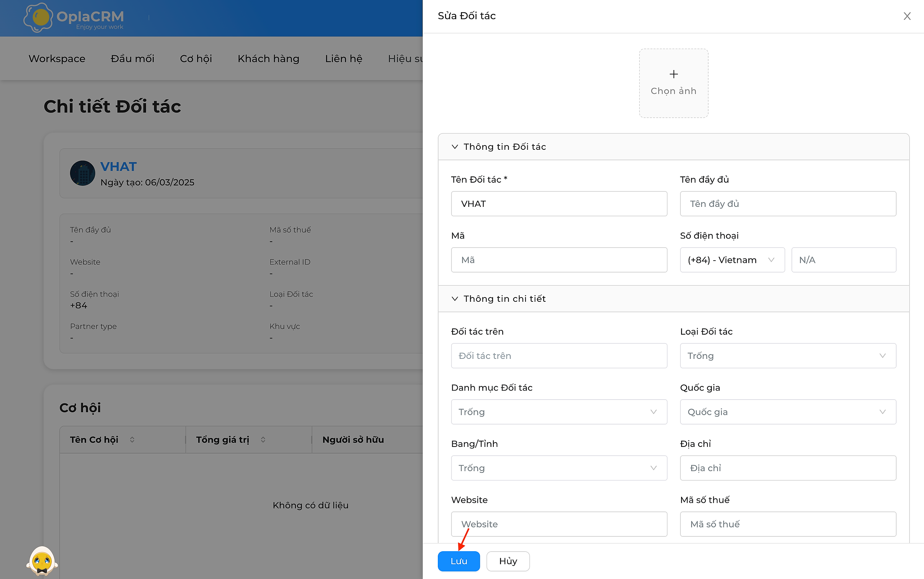Click the Website input field
Image resolution: width=924 pixels, height=579 pixels.
559,524
